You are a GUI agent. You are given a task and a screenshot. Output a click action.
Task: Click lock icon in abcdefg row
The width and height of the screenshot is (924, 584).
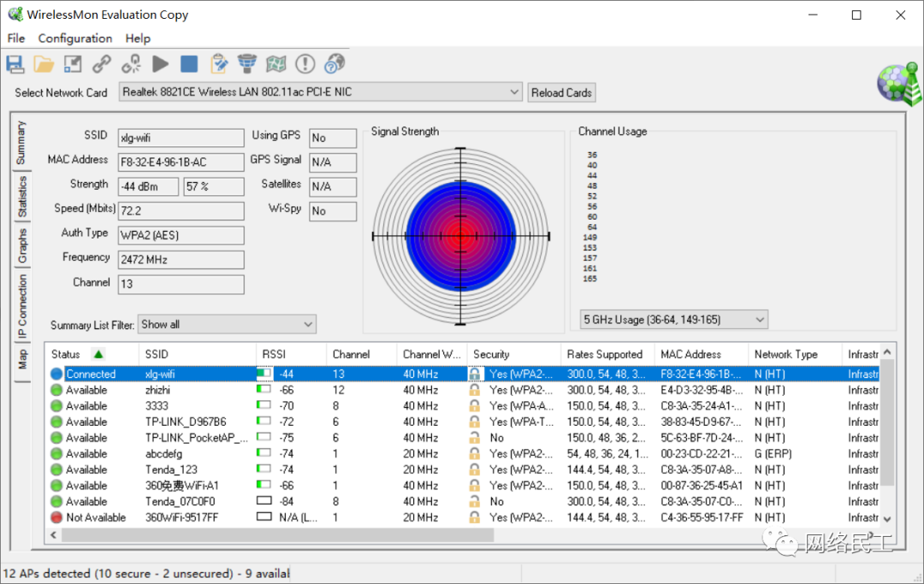pos(474,453)
